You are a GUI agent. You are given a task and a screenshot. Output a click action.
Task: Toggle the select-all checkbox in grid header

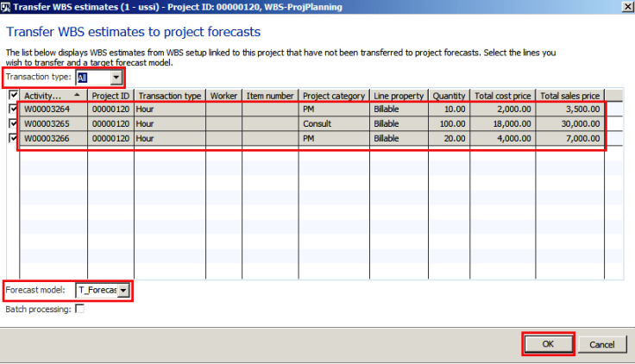point(12,96)
